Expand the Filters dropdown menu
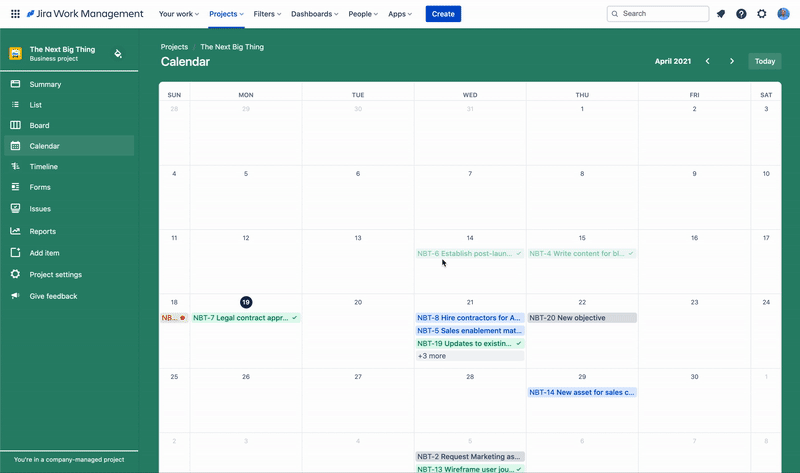The height and width of the screenshot is (473, 800). click(x=268, y=14)
